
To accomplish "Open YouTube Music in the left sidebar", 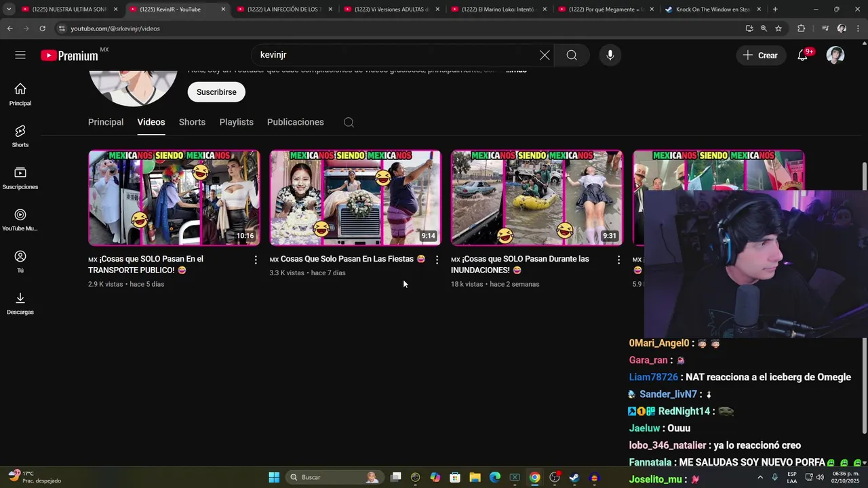I will coord(20,220).
